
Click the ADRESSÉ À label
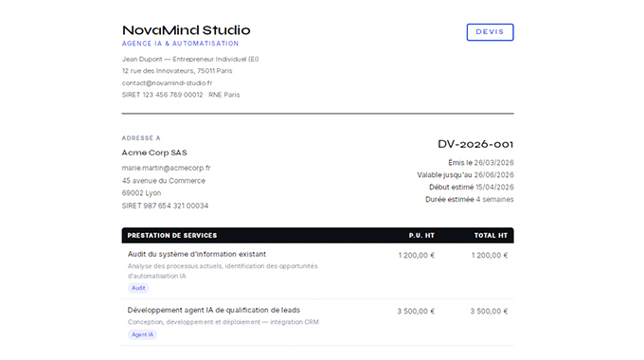coord(141,138)
